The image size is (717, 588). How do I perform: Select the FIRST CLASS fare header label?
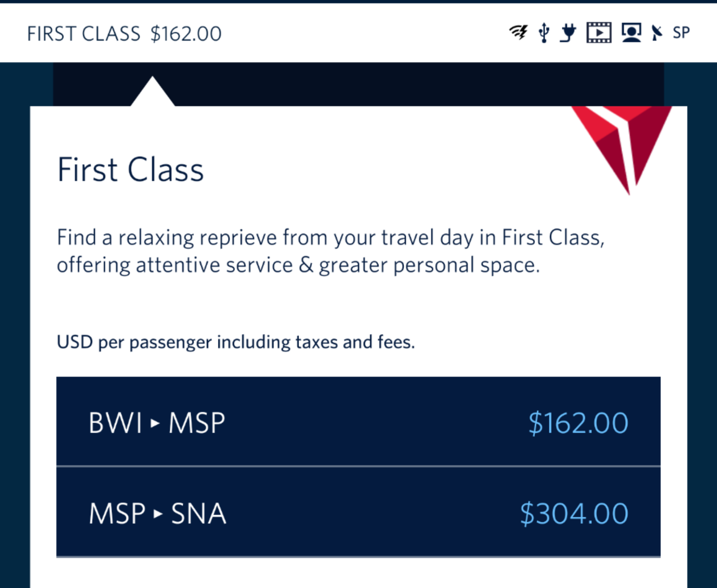(x=84, y=34)
